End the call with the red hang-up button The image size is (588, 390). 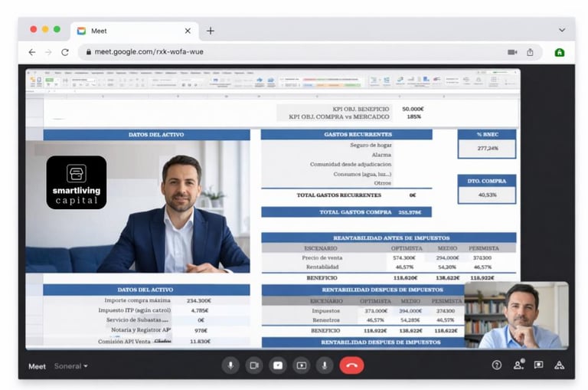pyautogui.click(x=351, y=365)
